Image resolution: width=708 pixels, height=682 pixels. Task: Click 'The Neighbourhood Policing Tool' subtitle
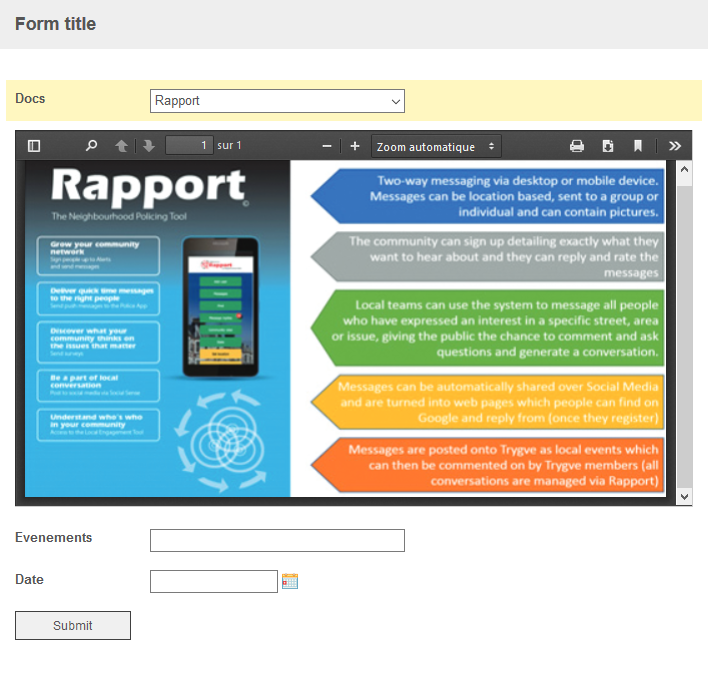click(x=119, y=216)
